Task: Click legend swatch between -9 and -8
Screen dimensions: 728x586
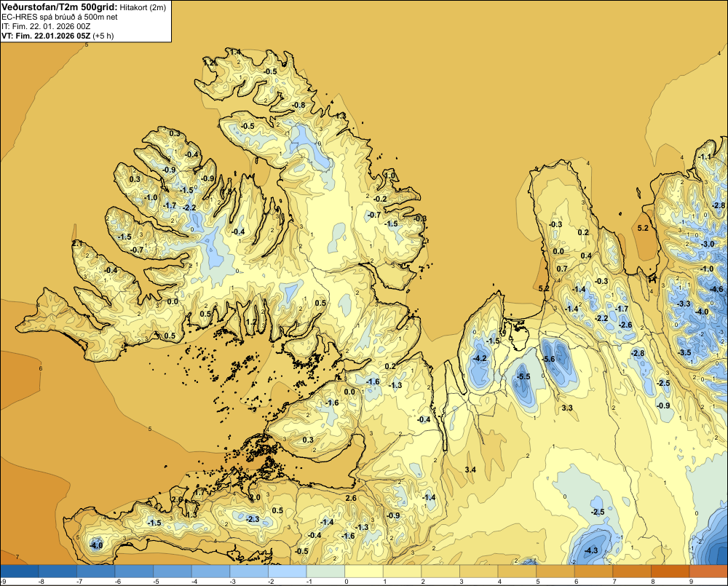Action: [20, 571]
